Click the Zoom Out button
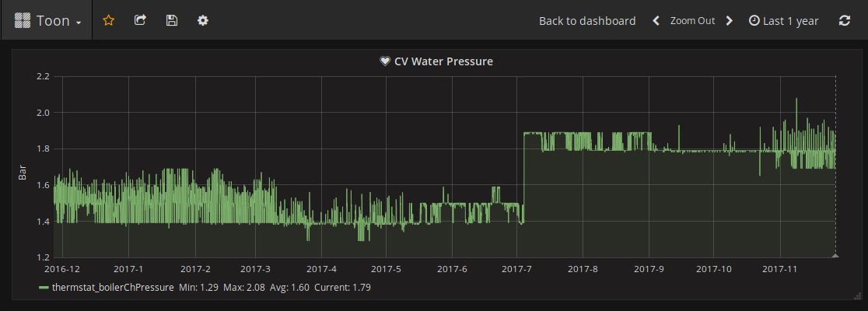Screen dimensions: 868x311 coord(692,21)
